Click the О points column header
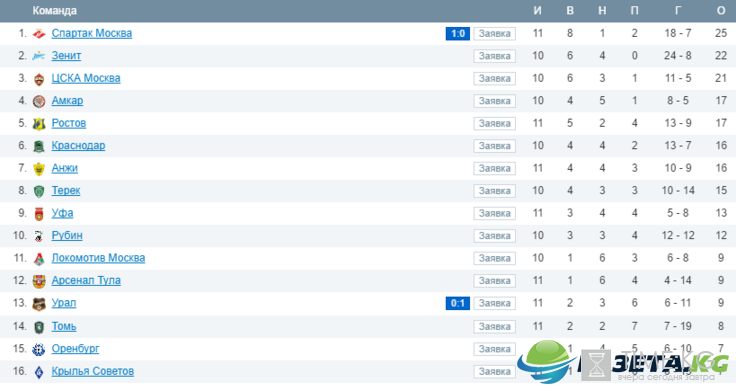 tap(721, 11)
